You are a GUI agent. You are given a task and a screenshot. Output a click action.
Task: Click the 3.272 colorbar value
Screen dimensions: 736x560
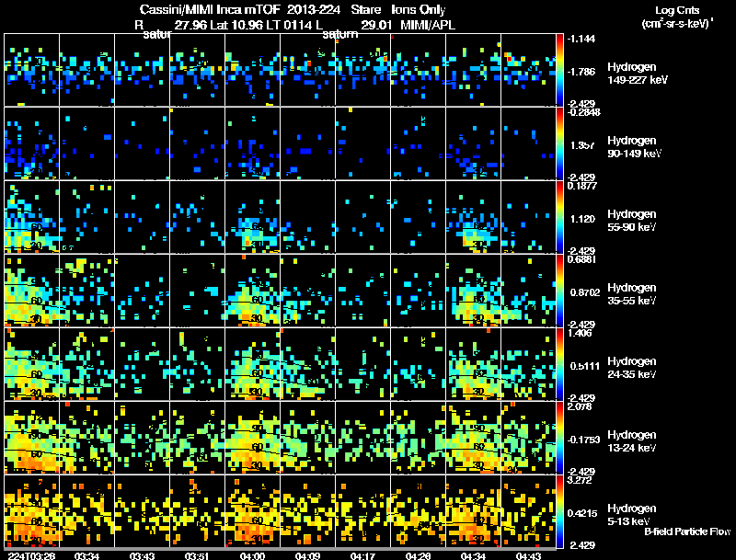pyautogui.click(x=581, y=480)
